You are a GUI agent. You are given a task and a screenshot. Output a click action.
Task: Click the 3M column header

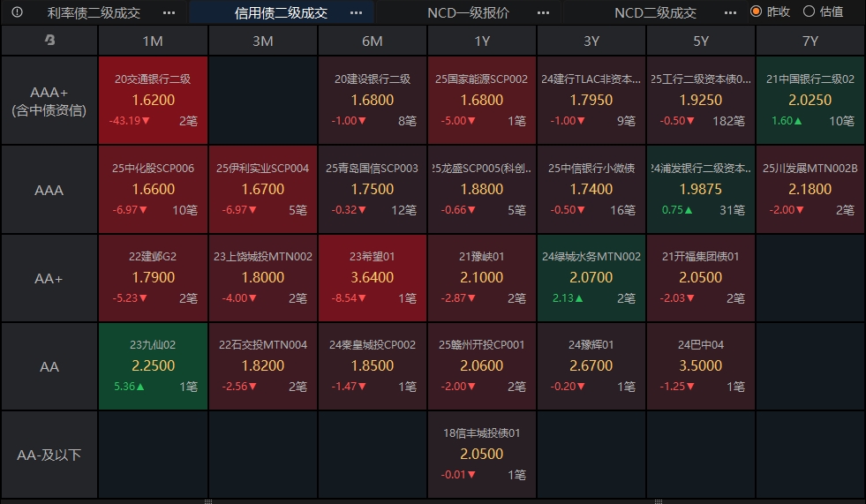pyautogui.click(x=263, y=41)
